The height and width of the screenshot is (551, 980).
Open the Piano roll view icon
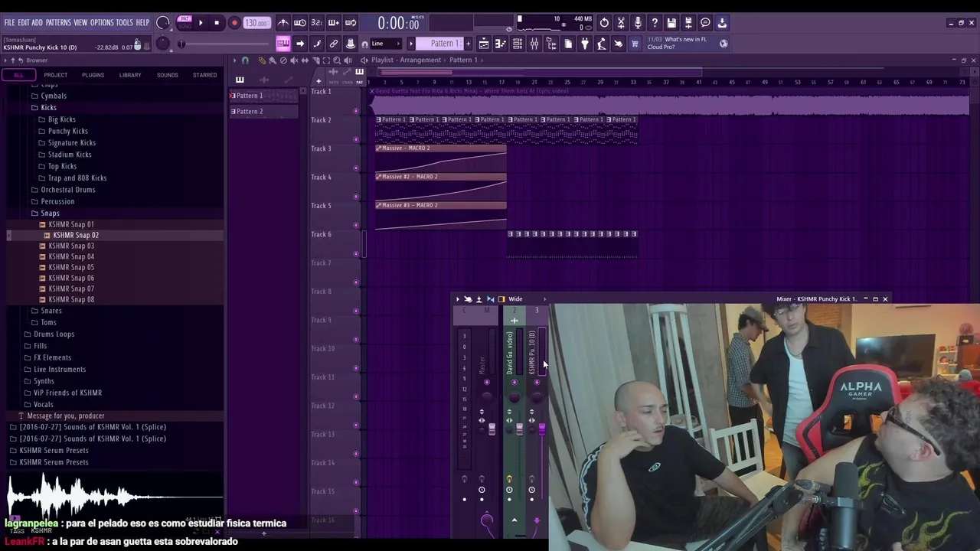(x=500, y=44)
